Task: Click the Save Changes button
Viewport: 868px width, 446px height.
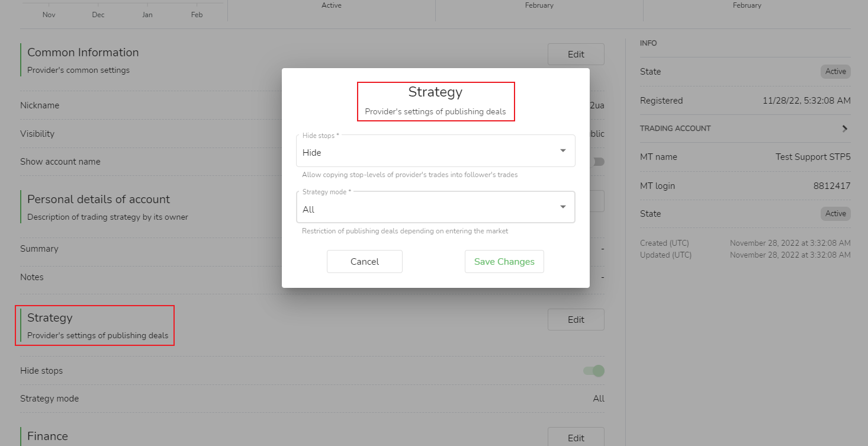Action: coord(504,262)
